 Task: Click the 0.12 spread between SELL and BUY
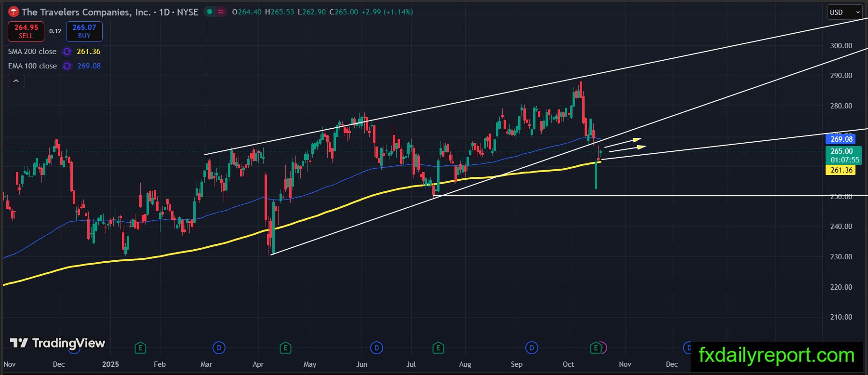(x=55, y=31)
